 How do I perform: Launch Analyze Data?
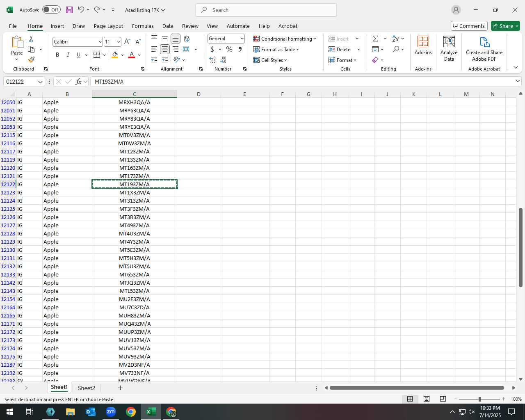pyautogui.click(x=449, y=48)
